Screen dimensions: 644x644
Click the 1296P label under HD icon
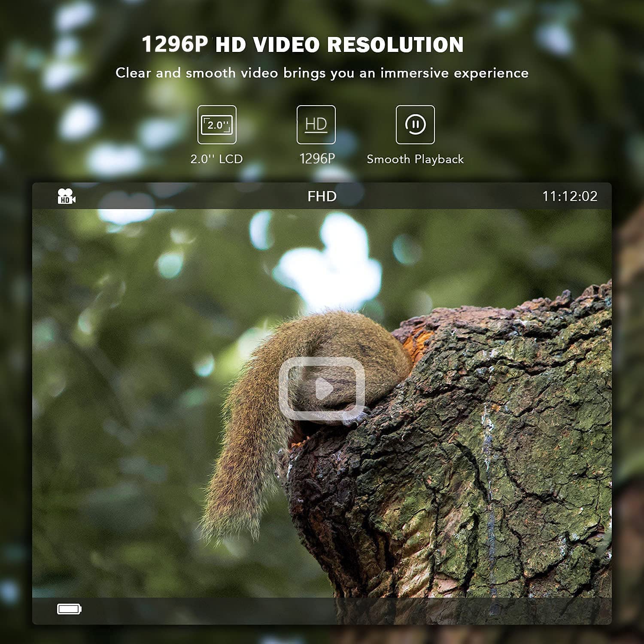tap(317, 159)
